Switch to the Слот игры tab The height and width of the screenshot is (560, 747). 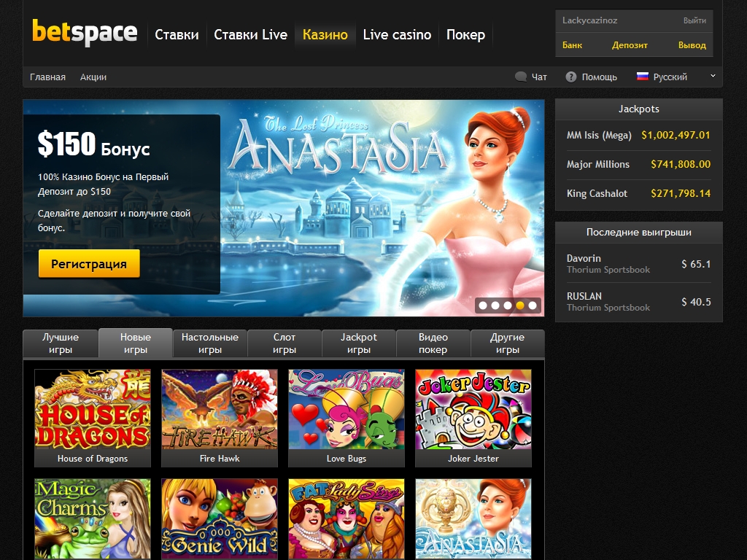285,343
